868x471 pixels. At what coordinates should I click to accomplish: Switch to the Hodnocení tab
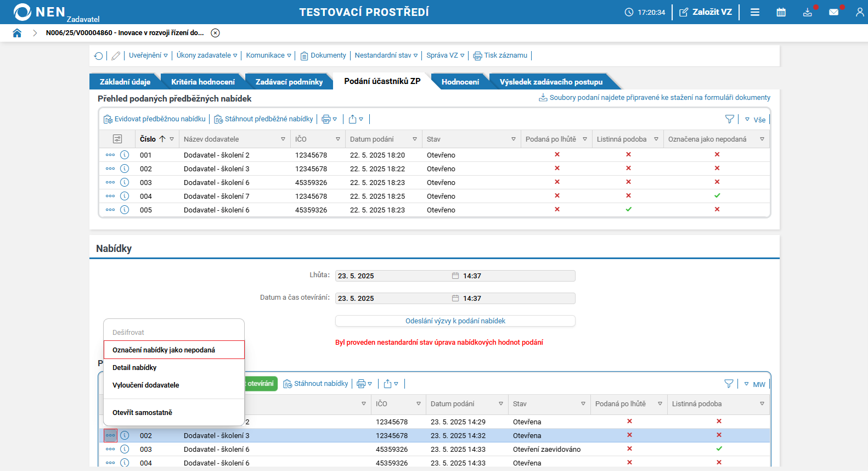tap(460, 82)
